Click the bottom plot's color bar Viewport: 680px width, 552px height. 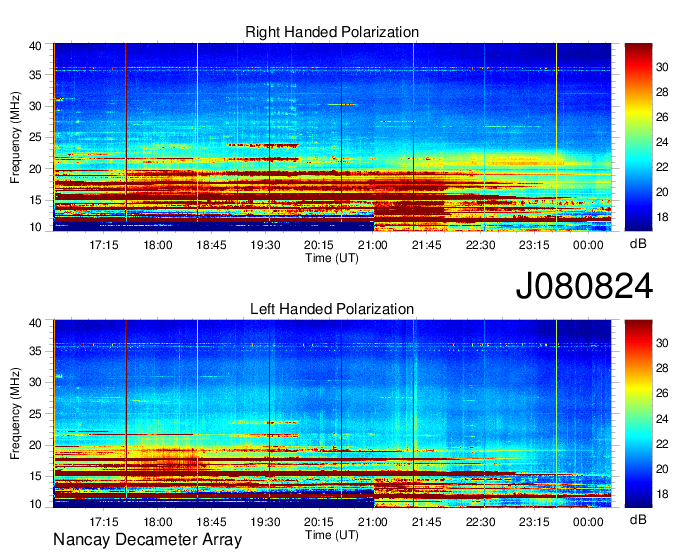638,414
